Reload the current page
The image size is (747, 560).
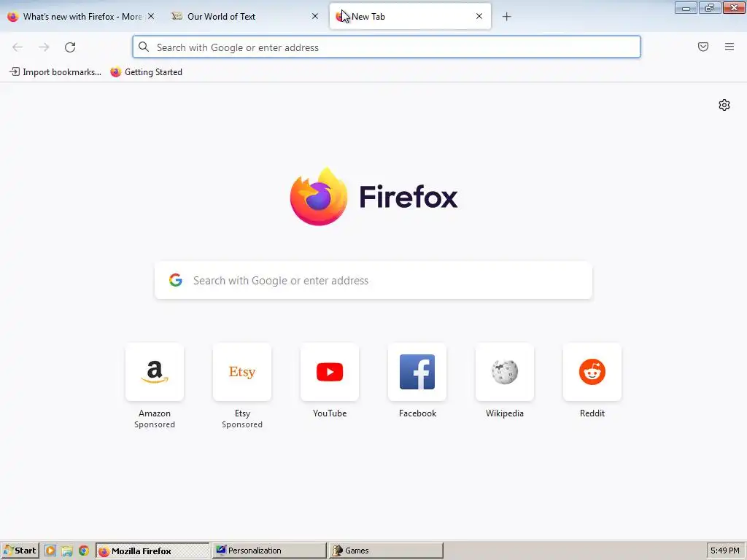coord(70,47)
